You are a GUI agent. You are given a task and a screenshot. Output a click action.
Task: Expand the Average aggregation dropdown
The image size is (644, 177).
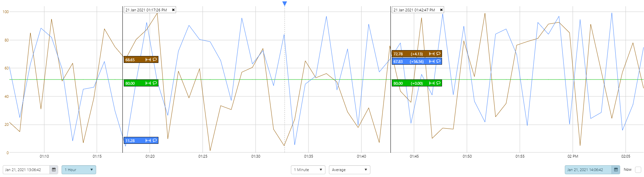349,170
